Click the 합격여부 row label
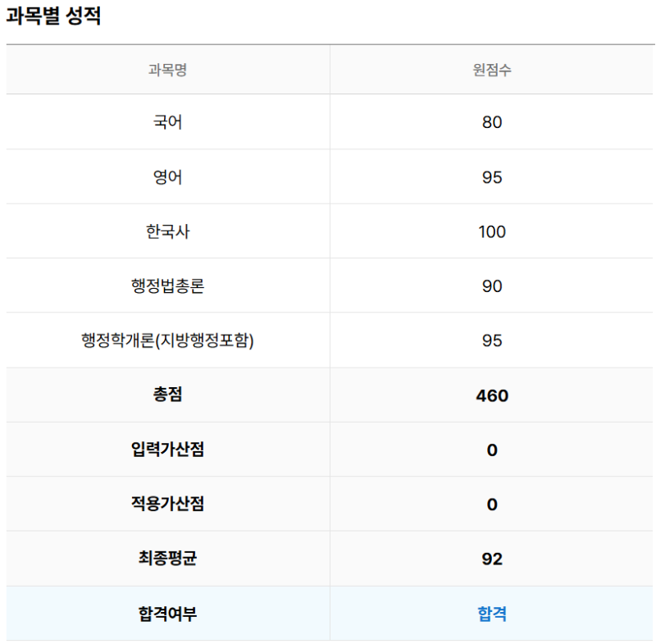This screenshot has height=644, width=656. point(168,614)
